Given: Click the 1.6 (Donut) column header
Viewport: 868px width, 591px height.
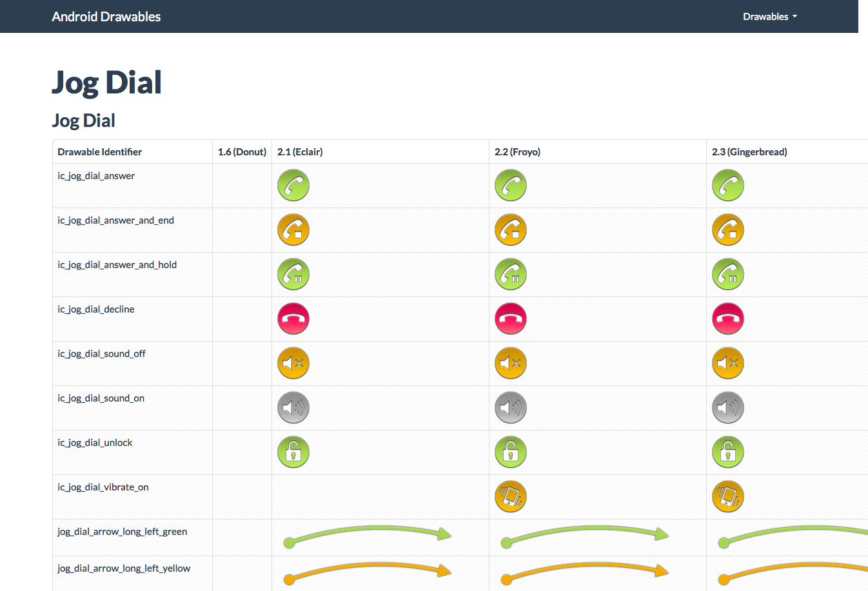Looking at the screenshot, I should tap(242, 152).
